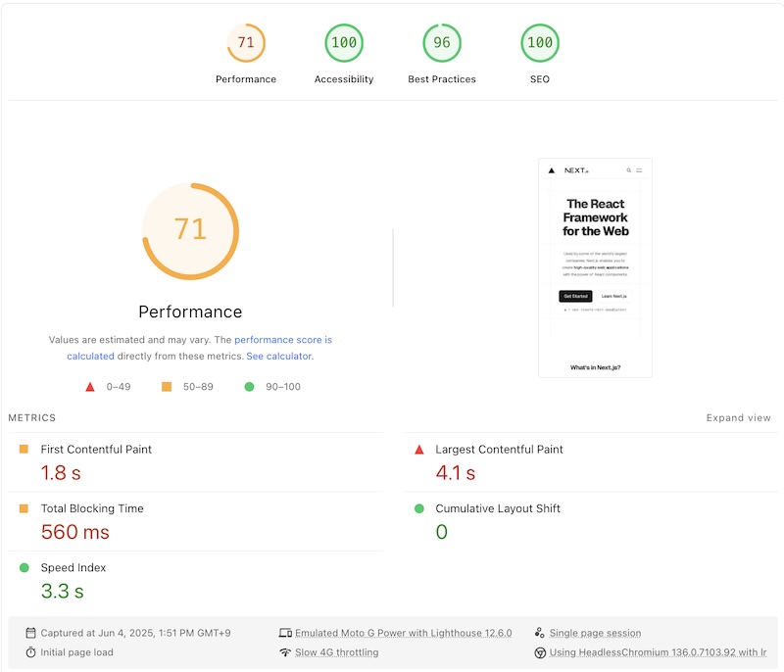Viewport: 784px width, 672px height.
Task: Toggle the 'Expand view' metrics option
Action: tap(738, 417)
